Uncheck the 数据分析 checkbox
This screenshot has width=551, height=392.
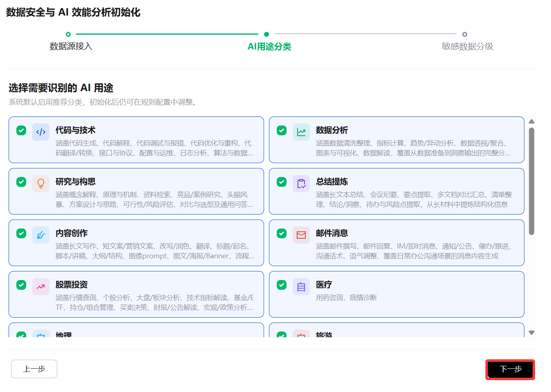pyautogui.click(x=282, y=130)
